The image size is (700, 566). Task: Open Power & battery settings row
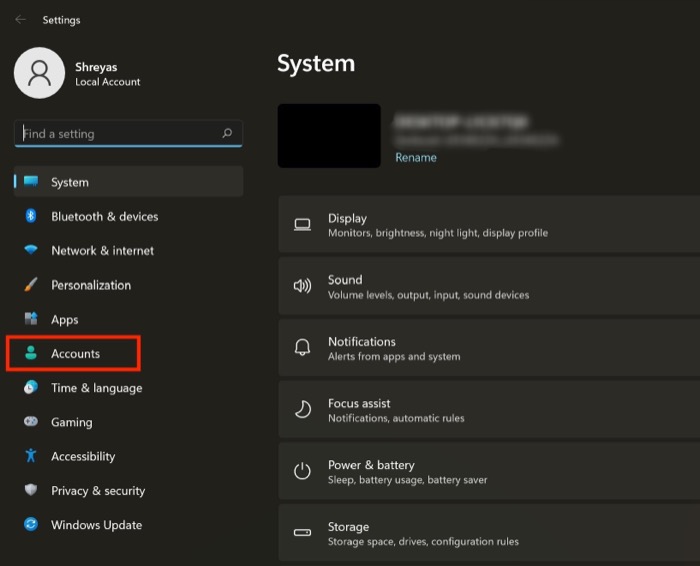pyautogui.click(x=489, y=471)
